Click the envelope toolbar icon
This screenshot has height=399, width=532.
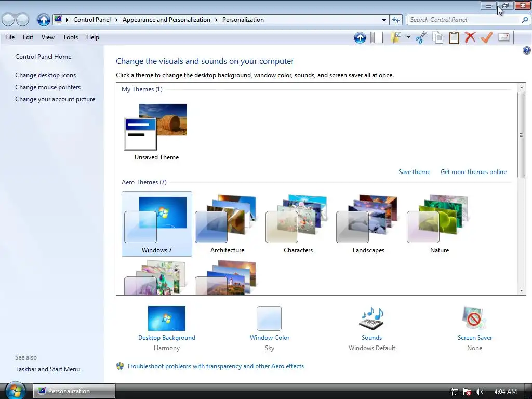504,37
